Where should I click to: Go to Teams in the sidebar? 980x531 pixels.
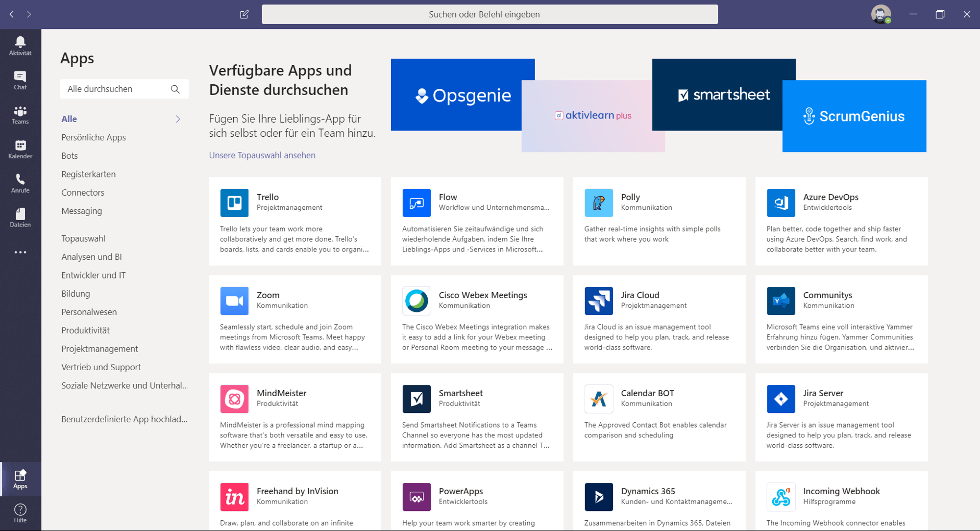(x=20, y=115)
